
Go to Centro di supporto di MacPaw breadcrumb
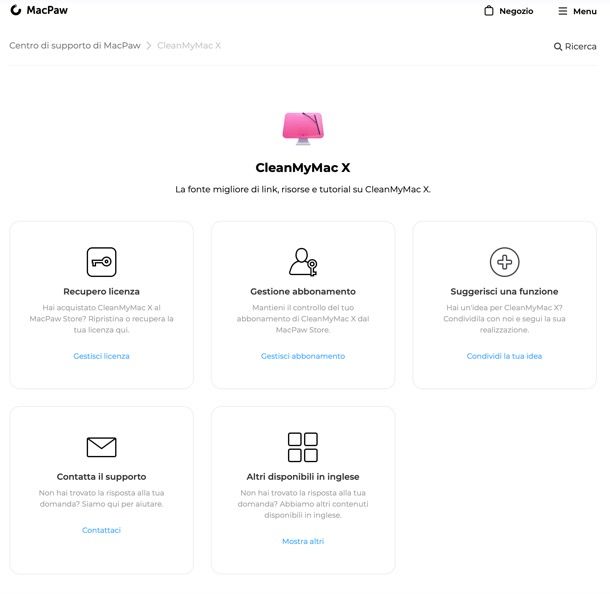click(x=75, y=46)
